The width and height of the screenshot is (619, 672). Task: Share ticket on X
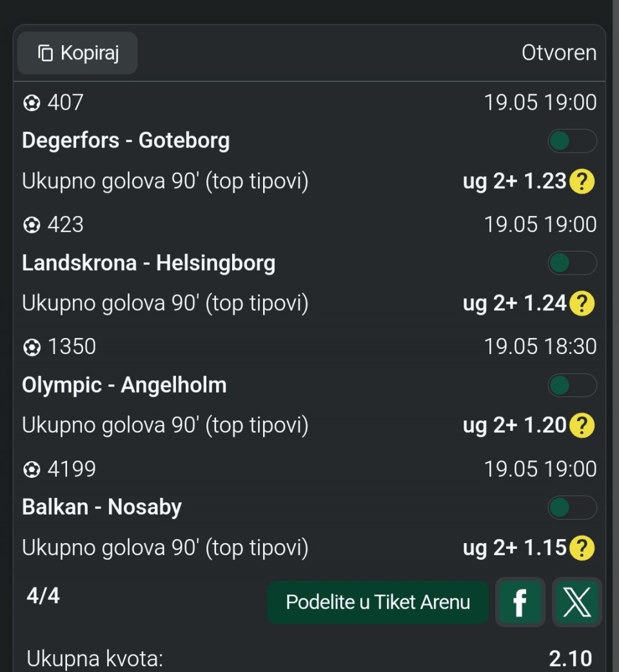[576, 602]
